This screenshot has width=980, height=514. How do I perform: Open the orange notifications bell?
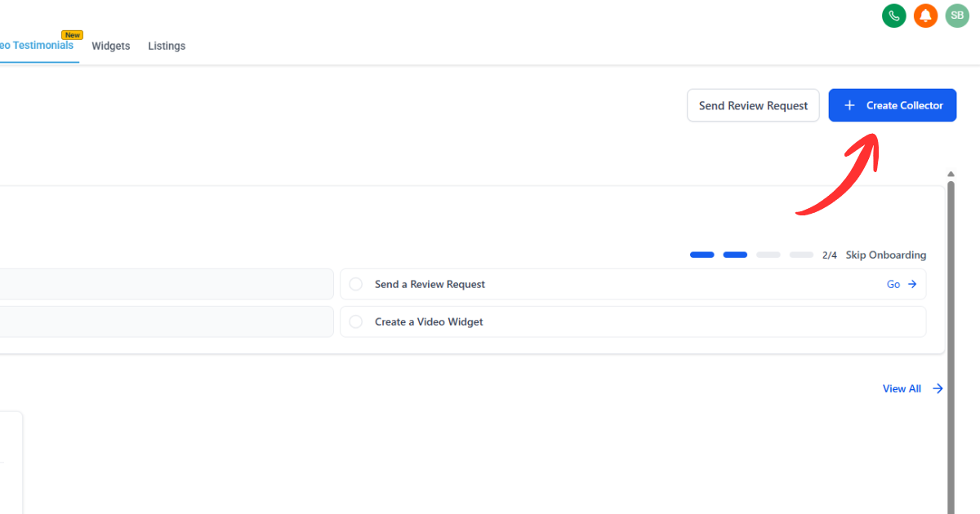click(x=925, y=16)
